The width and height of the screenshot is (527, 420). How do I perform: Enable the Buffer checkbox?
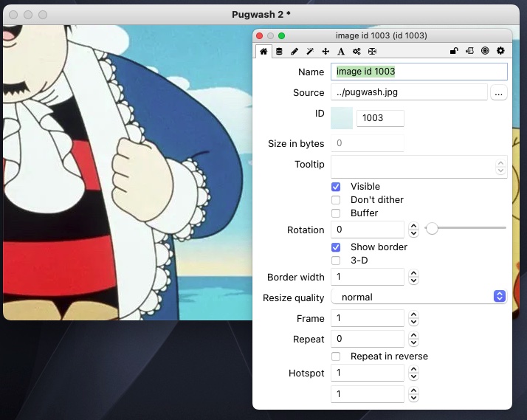(x=336, y=213)
